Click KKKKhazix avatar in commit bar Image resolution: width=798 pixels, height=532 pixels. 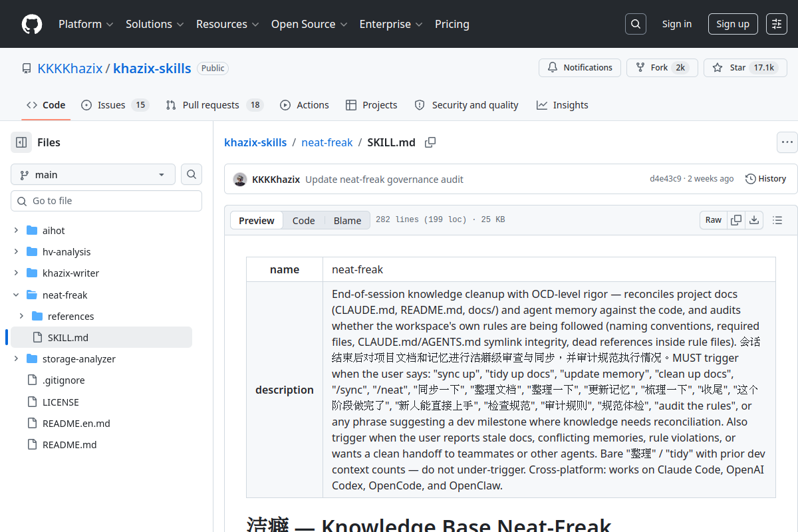tap(240, 180)
